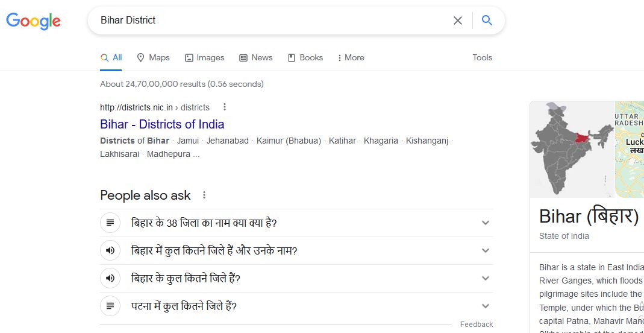Click Feedback below People also ask
Image resolution: width=644 pixels, height=333 pixels.
click(477, 325)
